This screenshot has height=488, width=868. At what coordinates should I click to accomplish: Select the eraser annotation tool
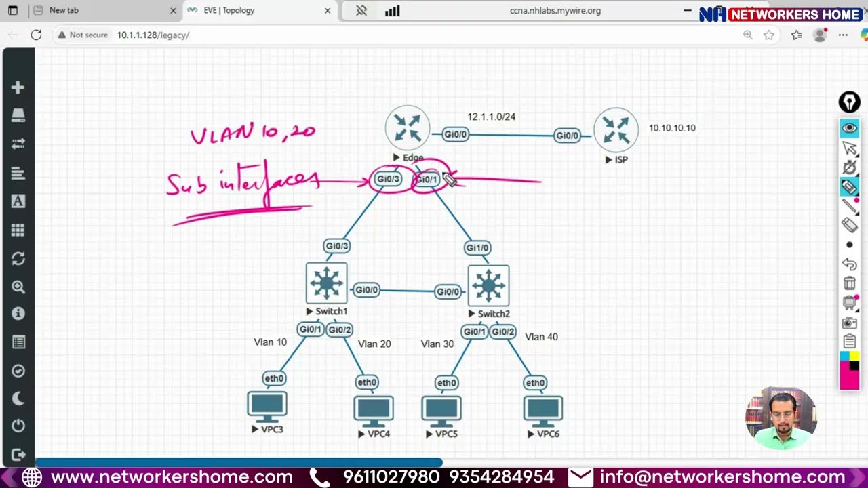(x=850, y=225)
